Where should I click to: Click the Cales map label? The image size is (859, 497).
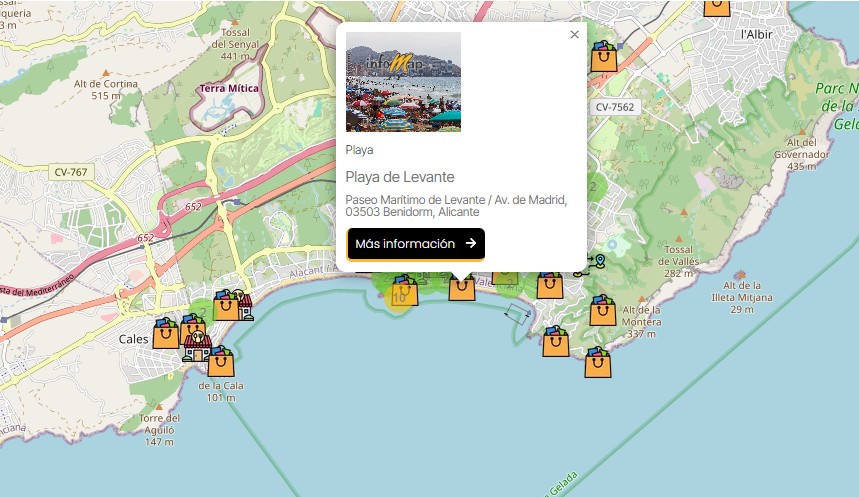(134, 339)
